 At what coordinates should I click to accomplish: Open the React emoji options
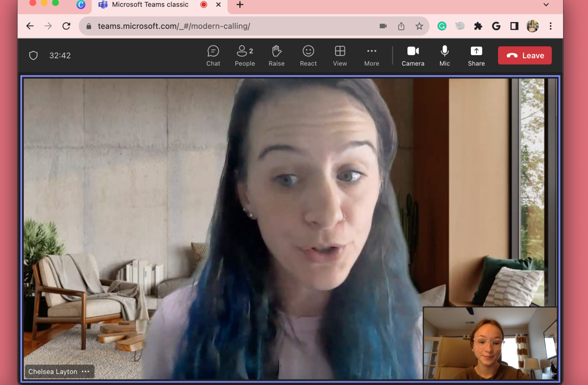tap(308, 56)
